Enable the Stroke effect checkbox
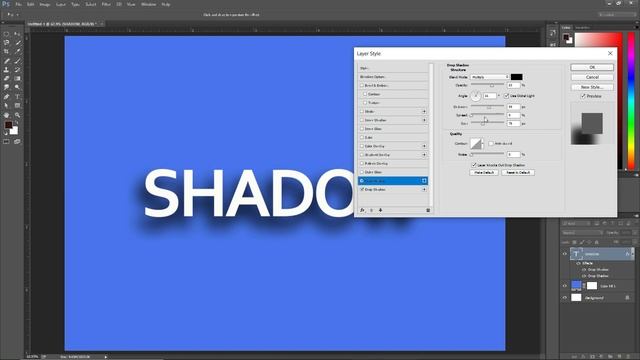 click(x=362, y=111)
